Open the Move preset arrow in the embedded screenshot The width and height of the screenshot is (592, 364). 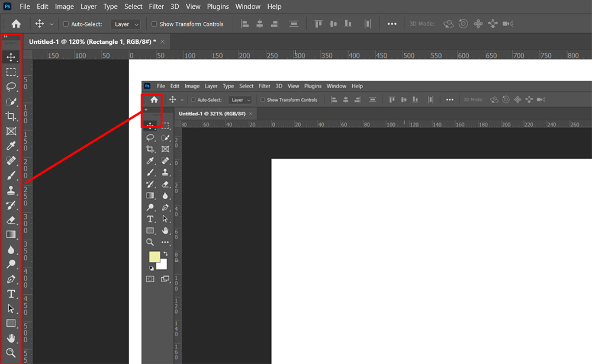pyautogui.click(x=182, y=100)
